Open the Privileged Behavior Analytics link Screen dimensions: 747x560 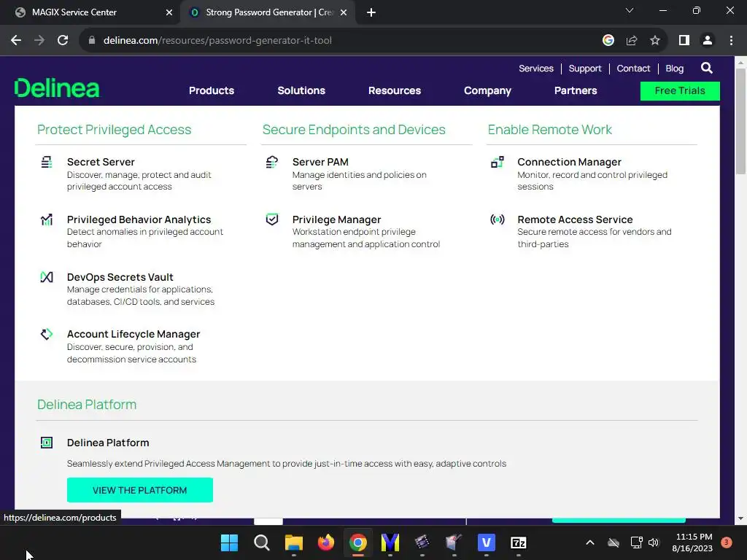click(x=139, y=219)
